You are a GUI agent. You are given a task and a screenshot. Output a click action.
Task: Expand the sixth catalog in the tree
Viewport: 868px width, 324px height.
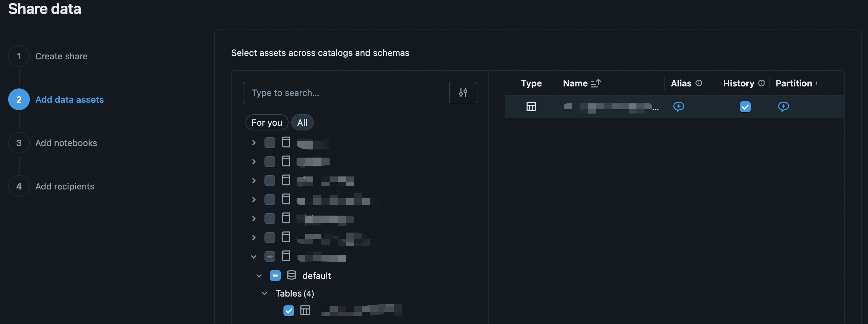point(254,238)
